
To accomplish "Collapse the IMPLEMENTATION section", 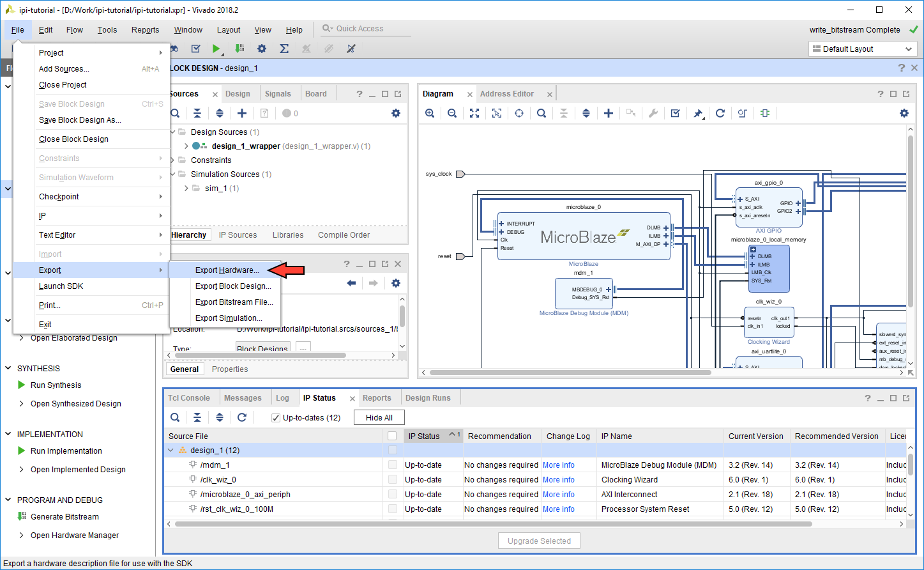I will tap(8, 434).
